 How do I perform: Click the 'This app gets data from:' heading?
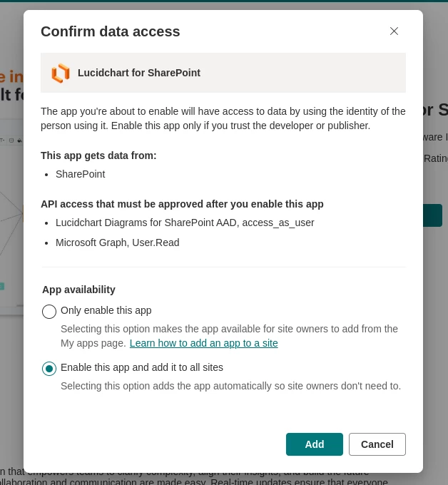[98, 155]
